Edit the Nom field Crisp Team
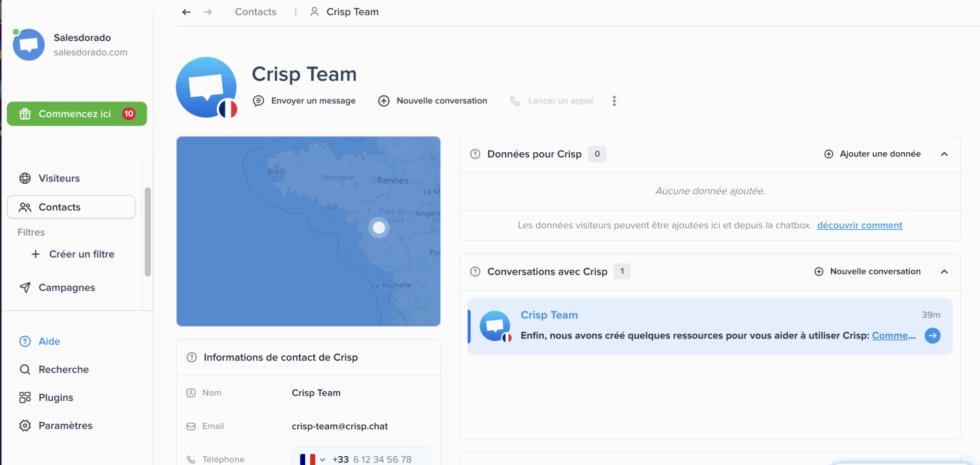Viewport: 980px width, 465px height. coord(316,393)
